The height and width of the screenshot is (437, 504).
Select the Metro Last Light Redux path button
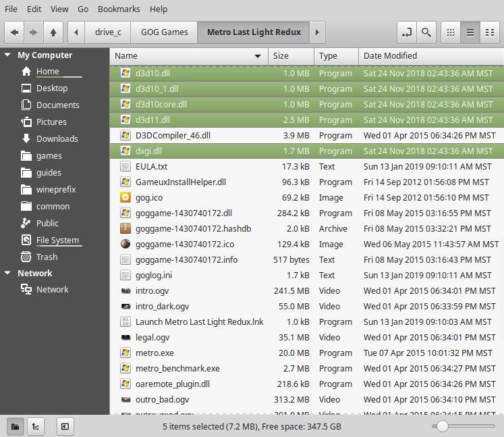254,32
